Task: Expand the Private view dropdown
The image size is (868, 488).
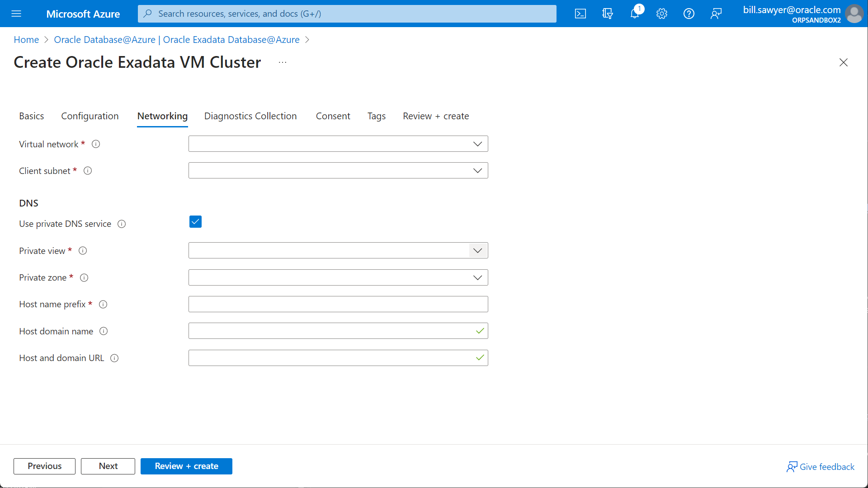Action: tap(338, 250)
